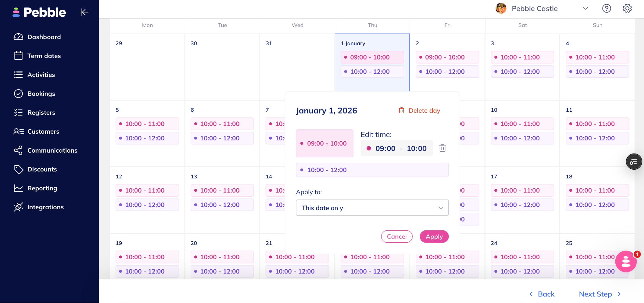Go Back to previous step

[x=542, y=294]
